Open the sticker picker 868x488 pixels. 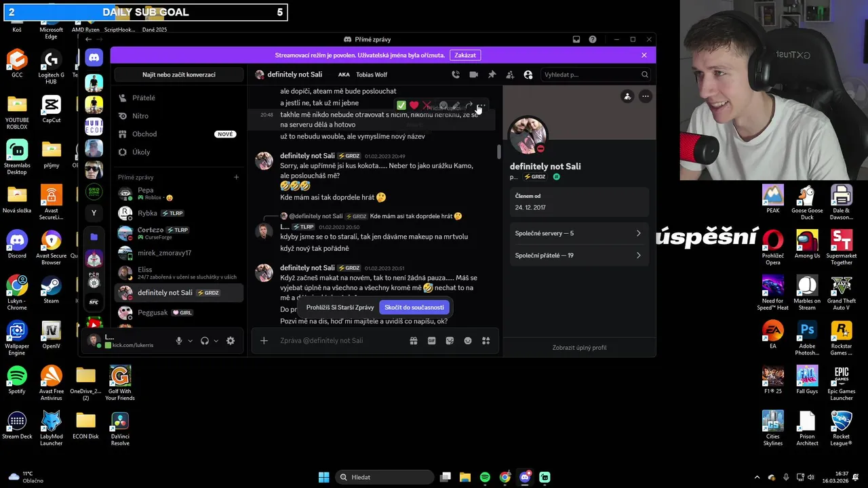coord(450,341)
